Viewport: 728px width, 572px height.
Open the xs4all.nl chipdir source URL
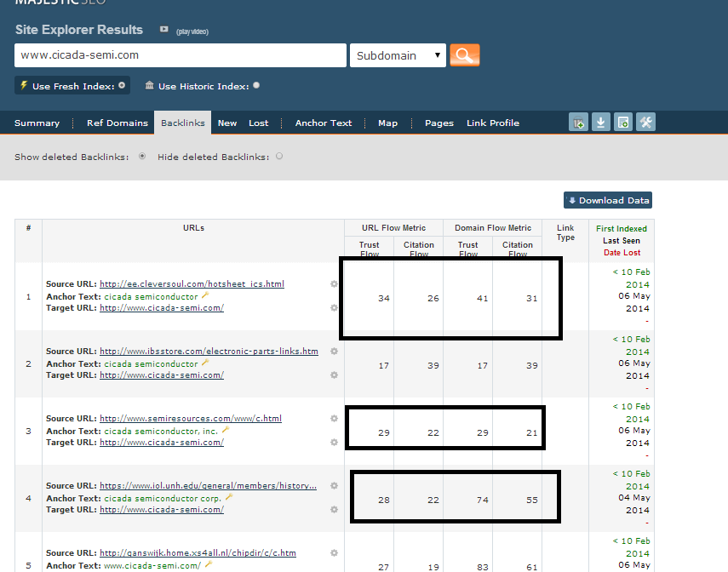[198, 553]
